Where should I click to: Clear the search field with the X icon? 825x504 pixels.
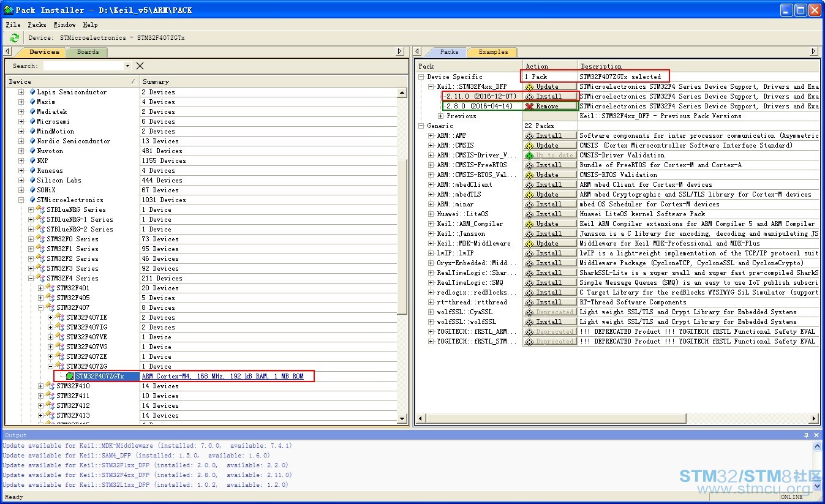(x=140, y=66)
